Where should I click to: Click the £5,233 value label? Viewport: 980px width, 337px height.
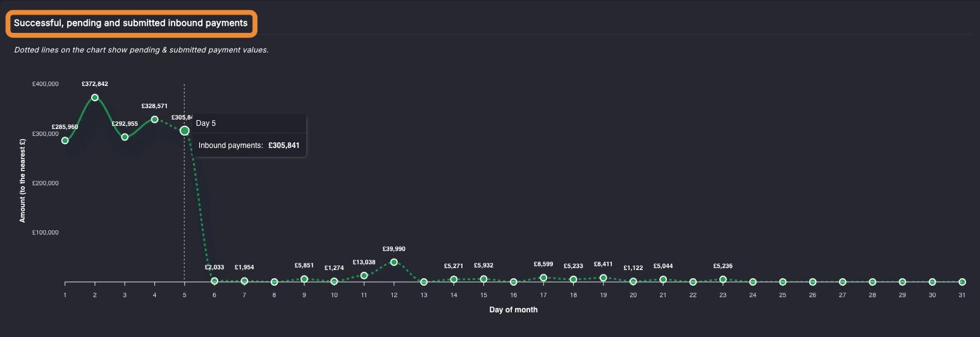point(573,266)
